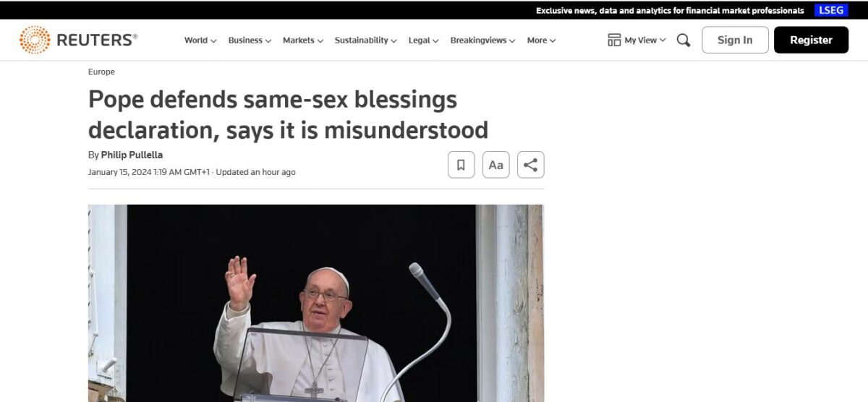The height and width of the screenshot is (402, 868).
Task: Adjust text size with Aa icon
Action: tap(495, 165)
